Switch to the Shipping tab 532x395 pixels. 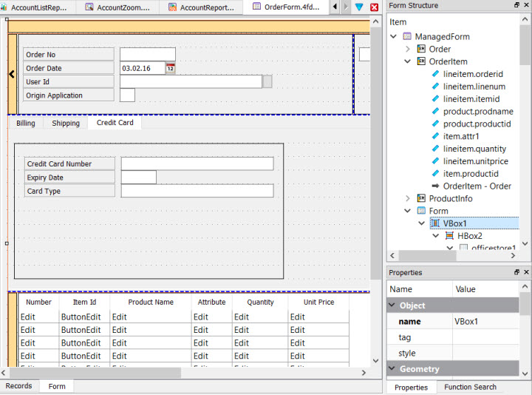[x=66, y=123]
